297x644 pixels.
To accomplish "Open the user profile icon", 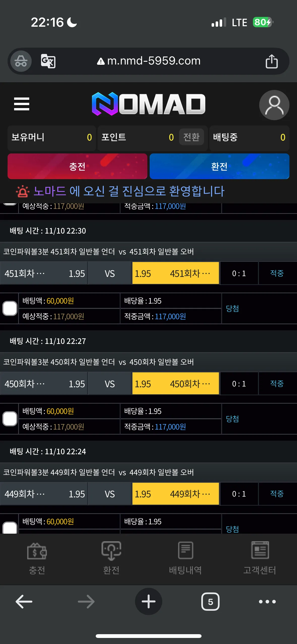I will [x=274, y=105].
